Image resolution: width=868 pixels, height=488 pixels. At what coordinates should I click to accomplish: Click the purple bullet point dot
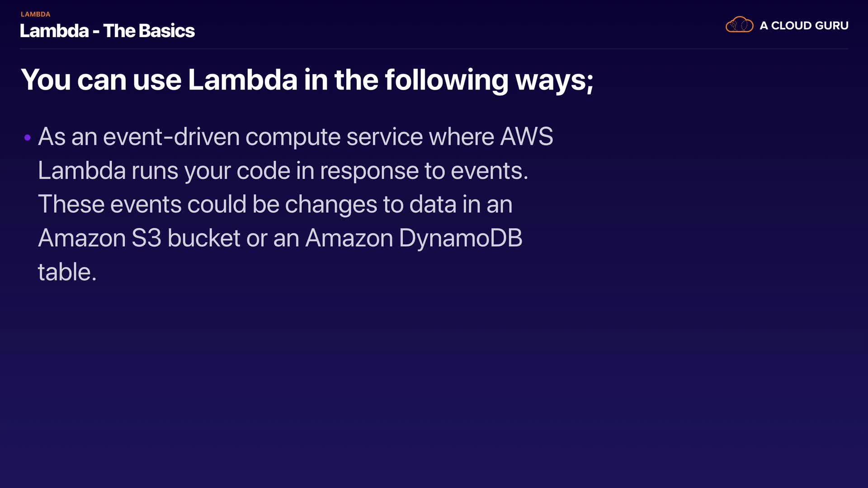click(28, 137)
